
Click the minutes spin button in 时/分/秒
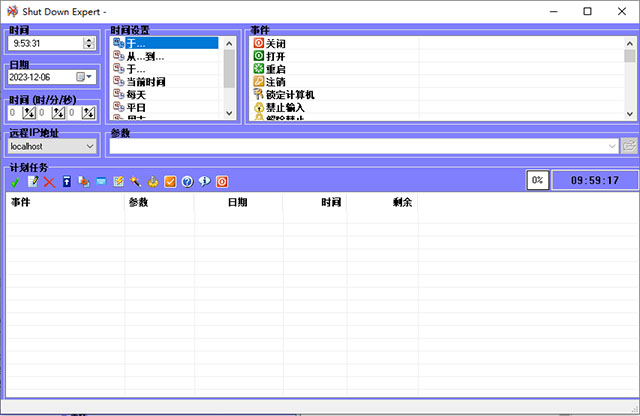(58, 113)
